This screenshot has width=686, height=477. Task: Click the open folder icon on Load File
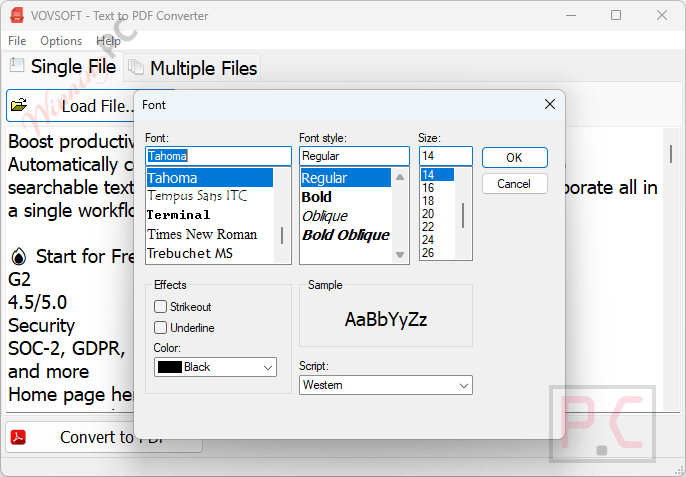[x=19, y=105]
